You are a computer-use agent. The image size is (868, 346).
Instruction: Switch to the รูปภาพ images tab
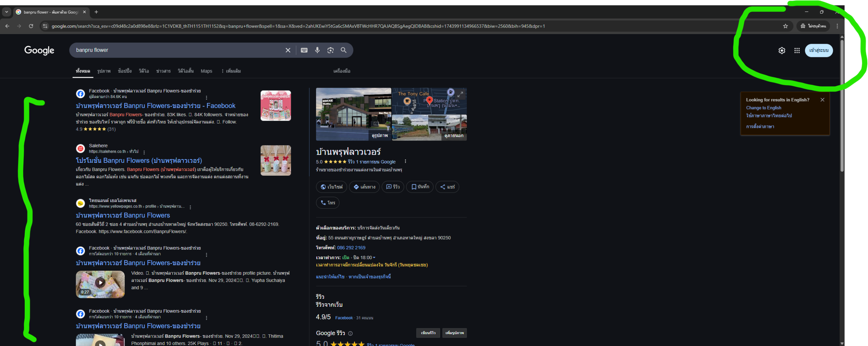tap(104, 71)
